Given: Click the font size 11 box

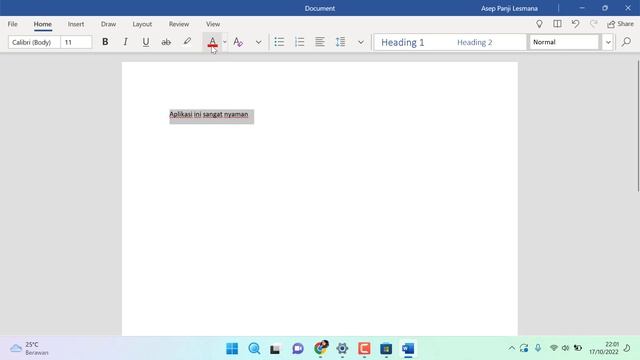Looking at the screenshot, I should [76, 42].
